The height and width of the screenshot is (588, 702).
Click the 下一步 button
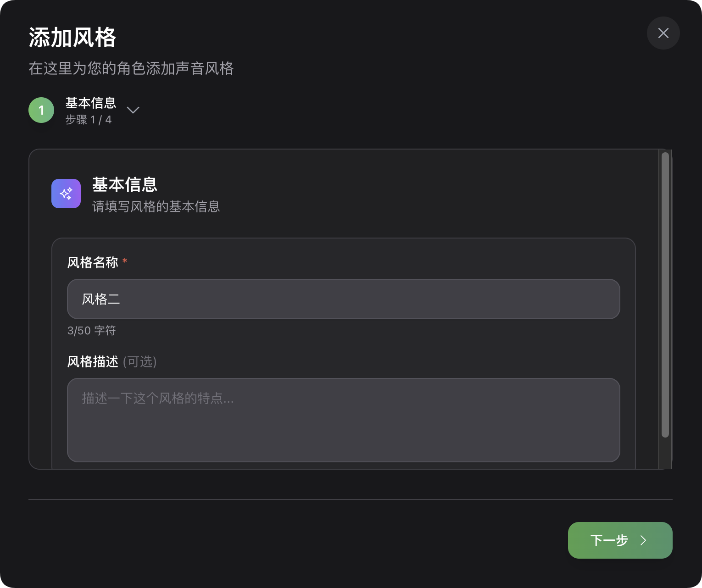pos(619,540)
